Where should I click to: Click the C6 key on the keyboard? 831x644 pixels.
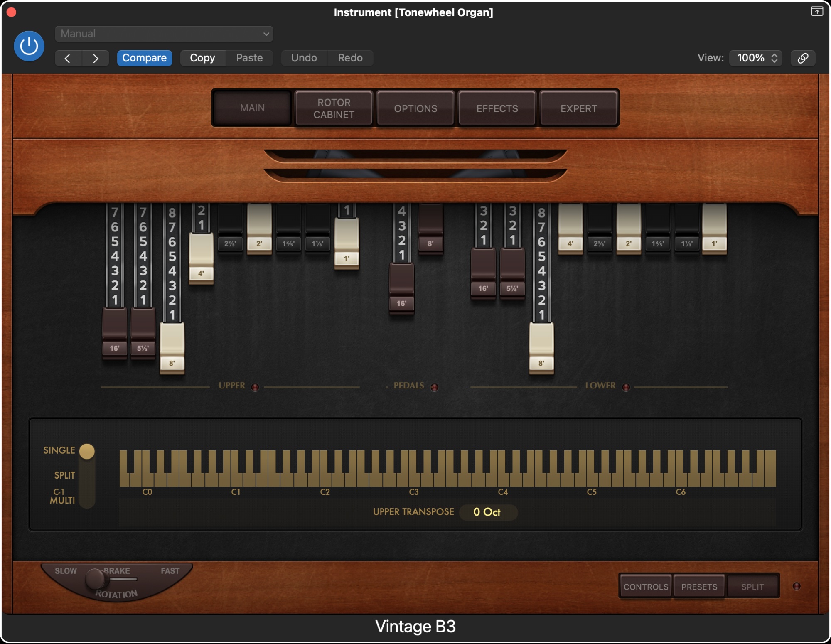680,479
